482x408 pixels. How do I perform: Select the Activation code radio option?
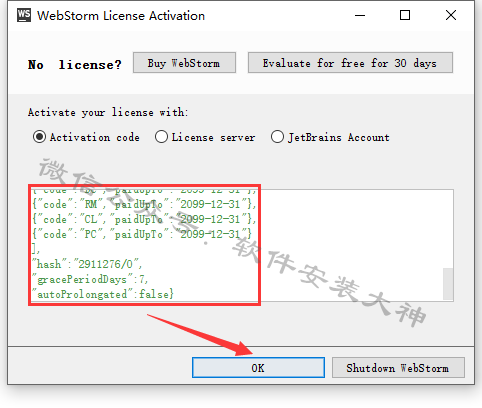(86, 137)
